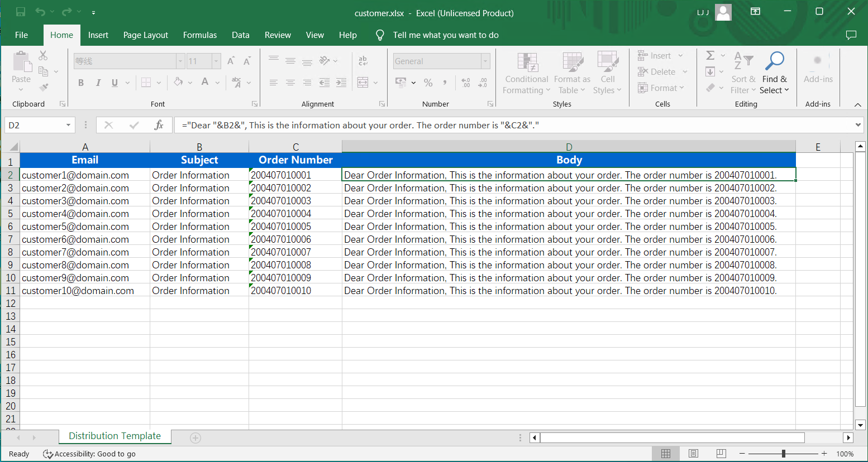Viewport: 868px width, 462px height.
Task: Switch to the Insert tab
Action: click(x=98, y=35)
